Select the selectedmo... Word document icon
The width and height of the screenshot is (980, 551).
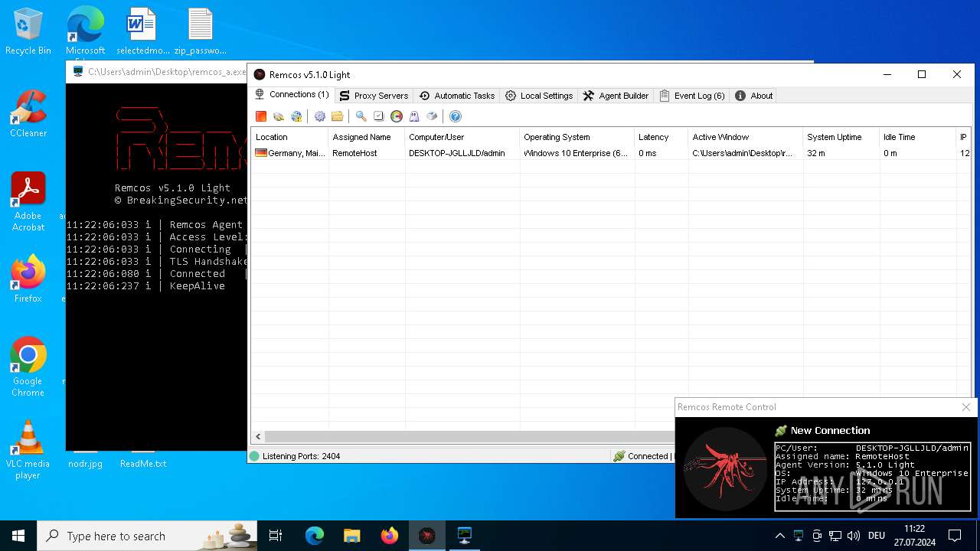pyautogui.click(x=142, y=32)
